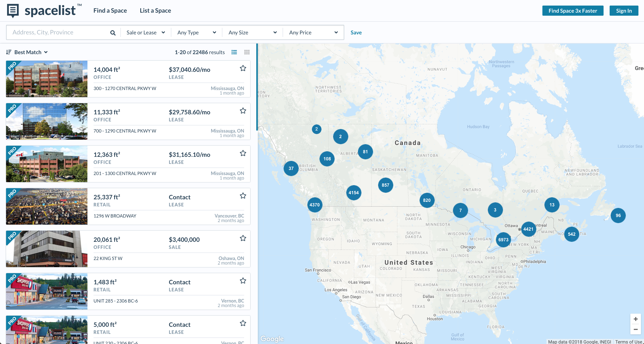Expand the Any Type filter
Viewport: 644px width, 344px height.
click(196, 33)
